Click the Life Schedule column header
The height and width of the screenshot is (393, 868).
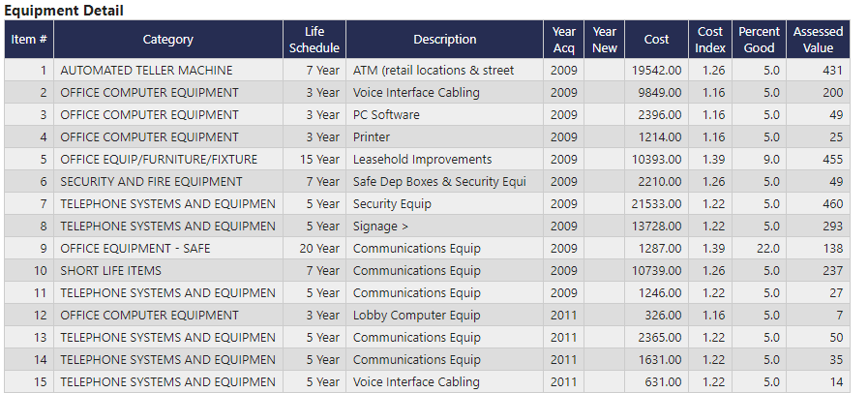(x=314, y=40)
